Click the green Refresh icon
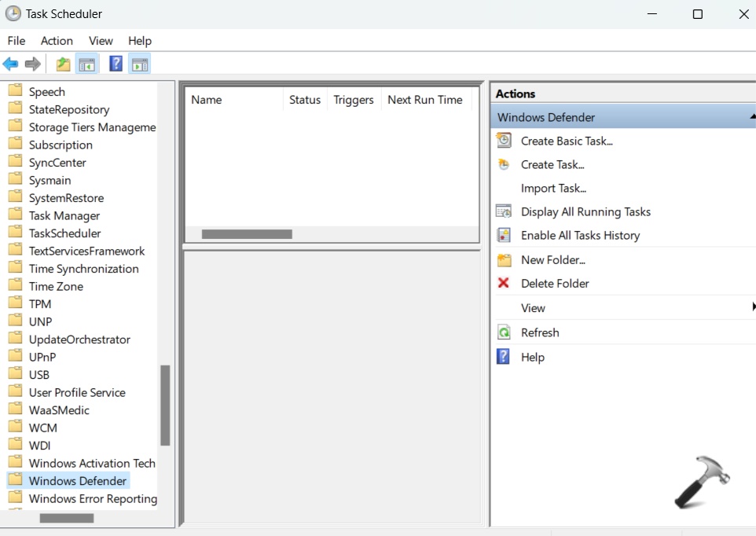 coord(504,332)
